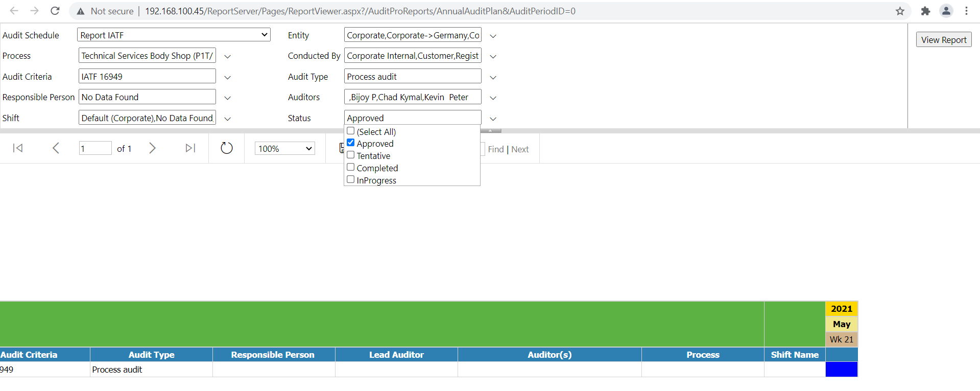
Task: Click the current page number field
Action: pyautogui.click(x=95, y=148)
